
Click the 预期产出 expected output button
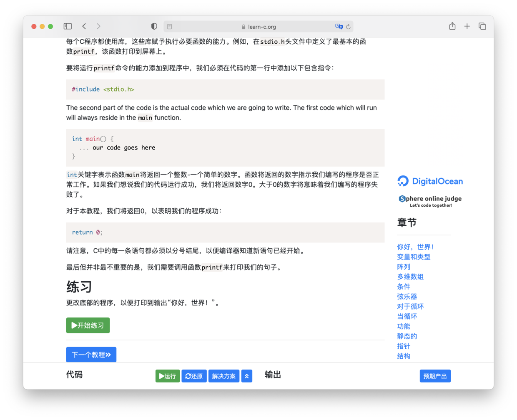click(435, 376)
